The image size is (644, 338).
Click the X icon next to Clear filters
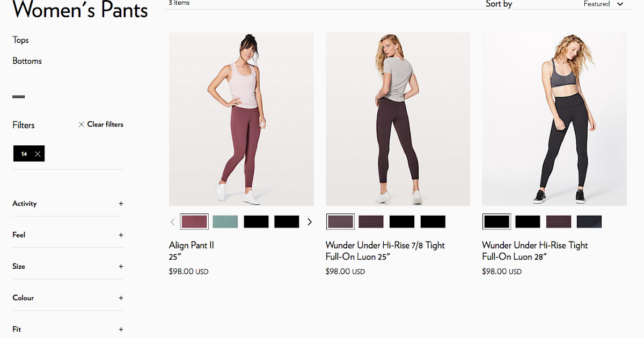tap(81, 124)
